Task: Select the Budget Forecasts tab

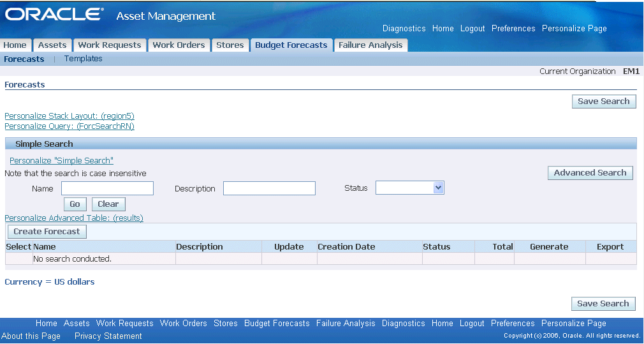Action: [x=291, y=45]
